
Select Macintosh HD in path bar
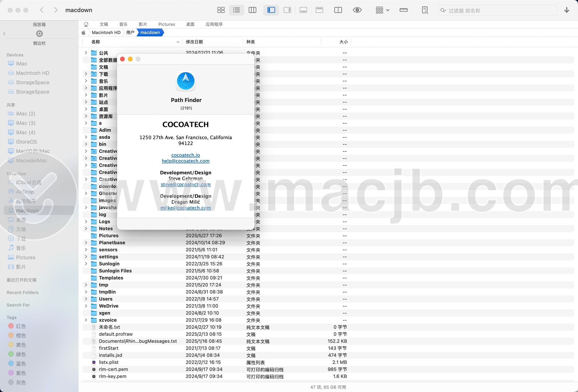pos(106,32)
